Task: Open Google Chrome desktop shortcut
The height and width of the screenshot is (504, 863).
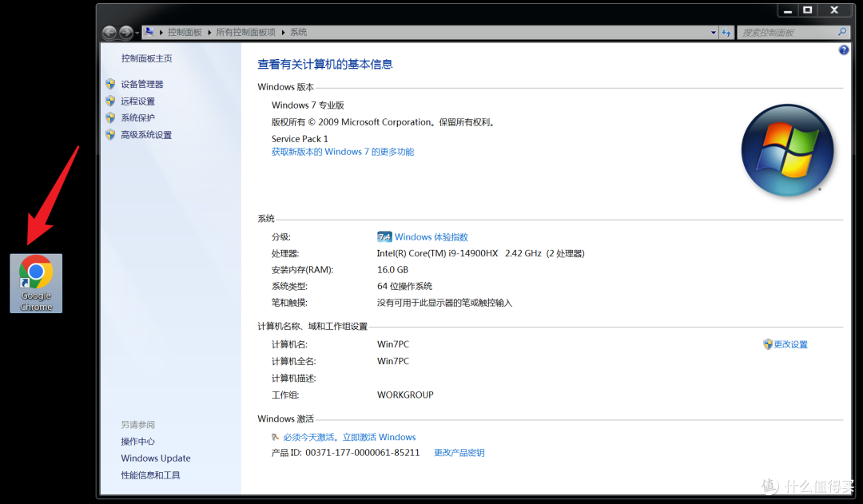Action: (x=36, y=284)
